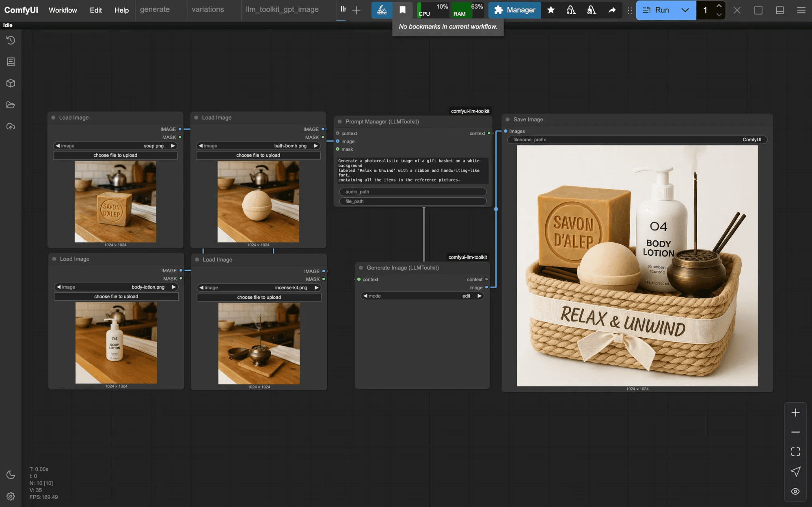The width and height of the screenshot is (812, 507).
Task: Click the Manager button
Action: pyautogui.click(x=514, y=10)
